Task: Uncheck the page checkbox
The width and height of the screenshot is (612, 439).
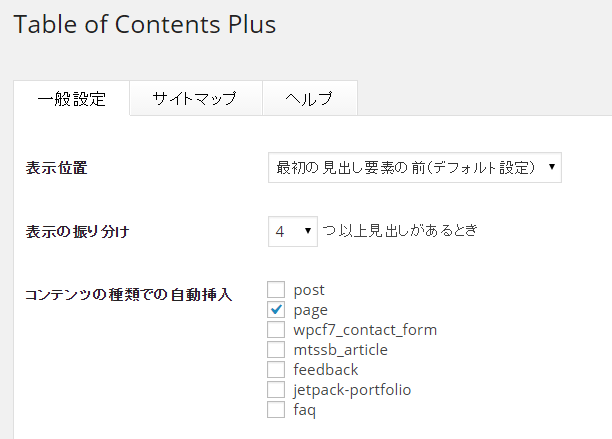Action: click(277, 310)
